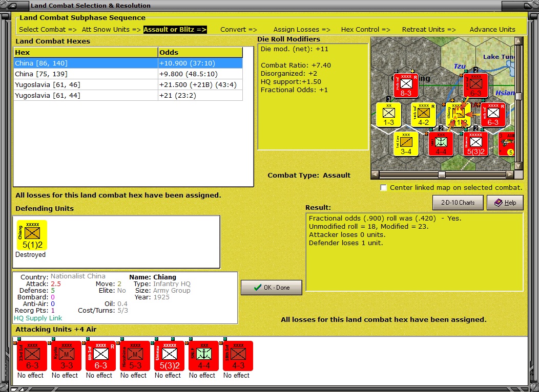This screenshot has width=539, height=392.
Task: Click highlighted Assault or Blitz subphase
Action: 175,30
